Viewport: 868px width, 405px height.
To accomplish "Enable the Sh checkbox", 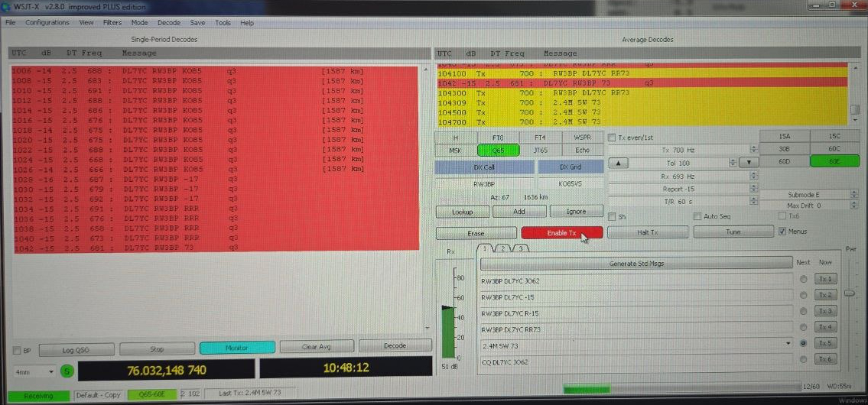I will 613,215.
